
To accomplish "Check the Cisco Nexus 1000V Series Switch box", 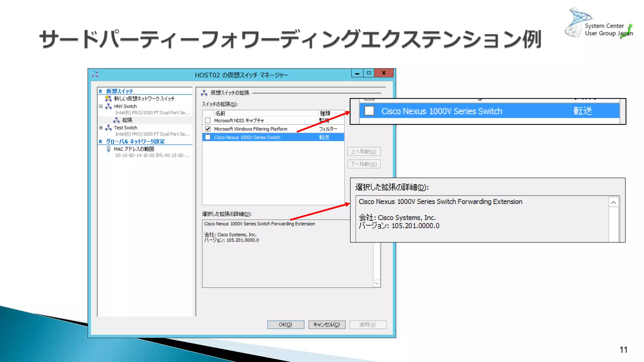I will click(208, 137).
